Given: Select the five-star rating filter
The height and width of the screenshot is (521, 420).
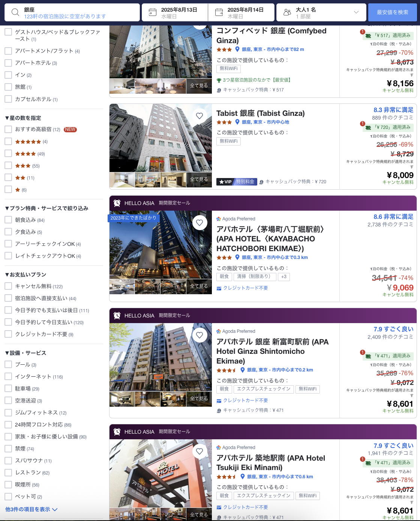Looking at the screenshot, I should 8,141.
